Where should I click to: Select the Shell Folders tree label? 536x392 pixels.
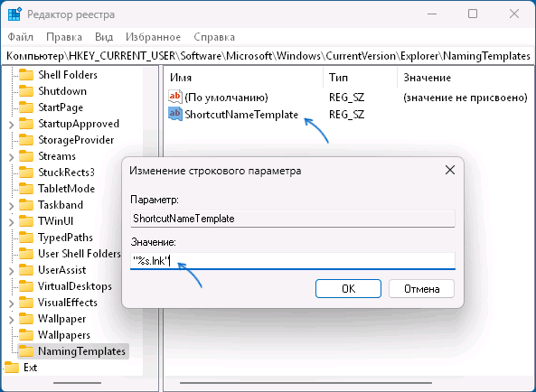[68, 75]
